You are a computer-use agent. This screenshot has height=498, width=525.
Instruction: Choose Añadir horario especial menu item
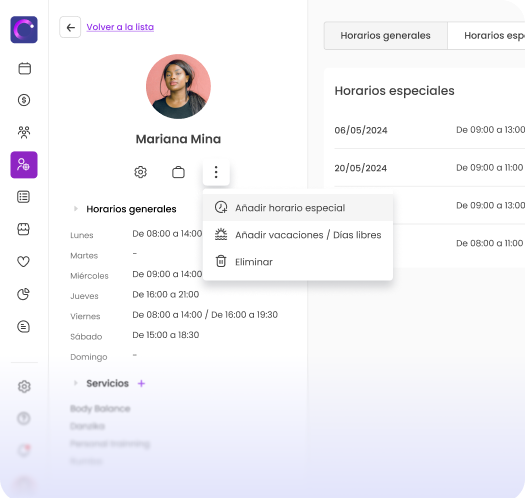pos(298,208)
